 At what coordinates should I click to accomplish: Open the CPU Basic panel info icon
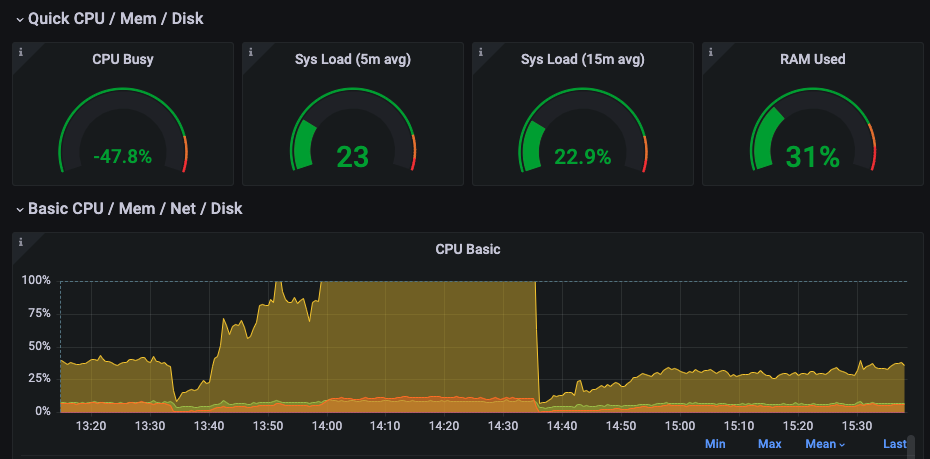pos(21,242)
